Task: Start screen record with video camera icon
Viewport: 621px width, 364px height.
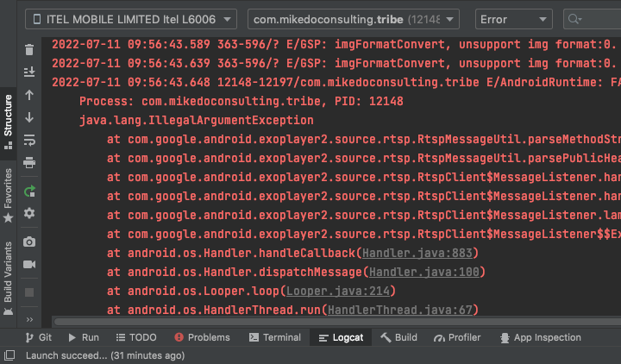Action: 29,264
